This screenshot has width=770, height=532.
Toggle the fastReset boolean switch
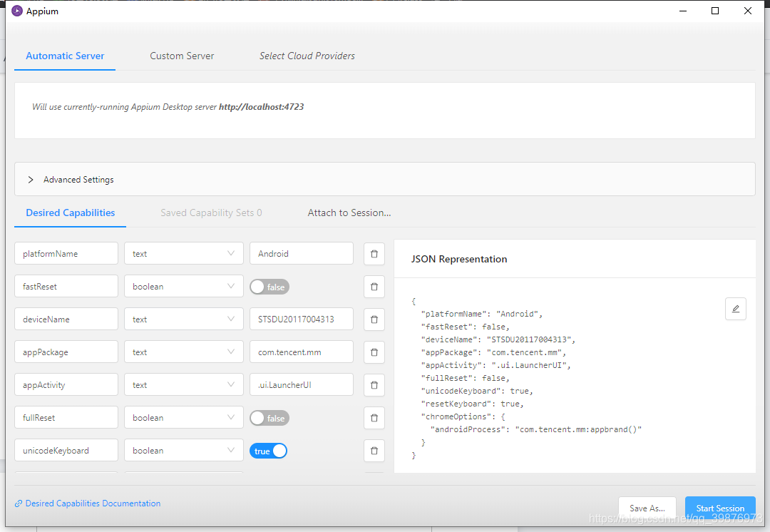[x=269, y=287]
